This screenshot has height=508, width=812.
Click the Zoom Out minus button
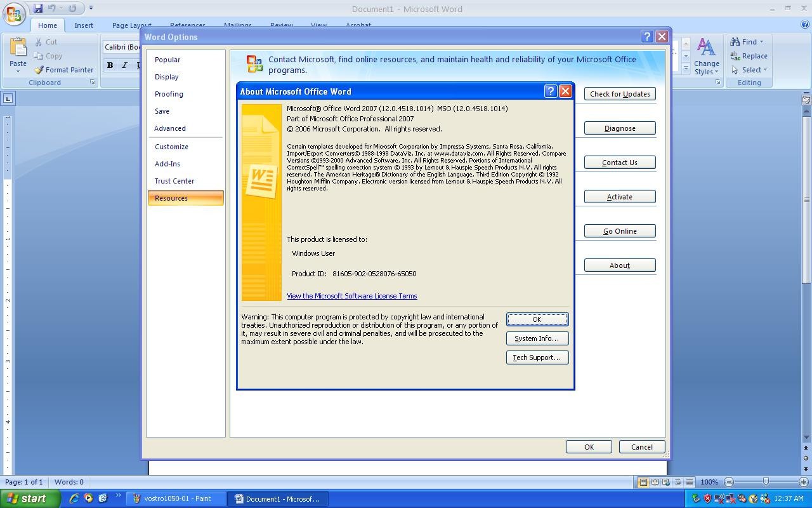click(729, 482)
